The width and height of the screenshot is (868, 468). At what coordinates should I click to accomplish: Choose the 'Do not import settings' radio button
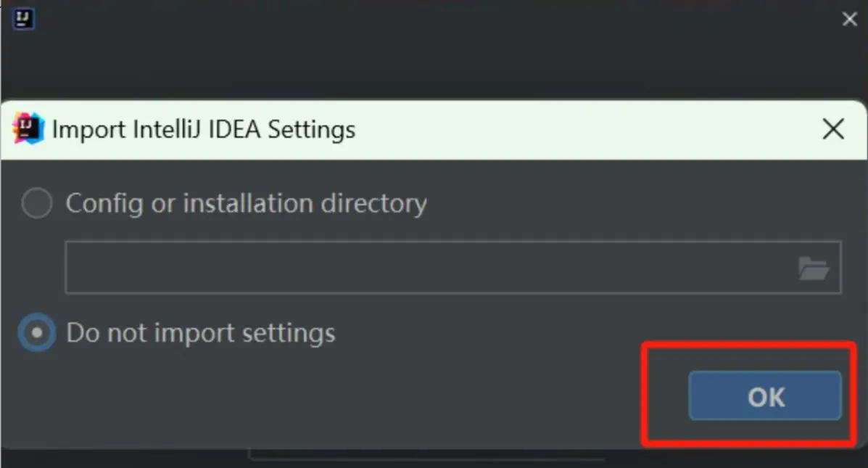coord(37,333)
